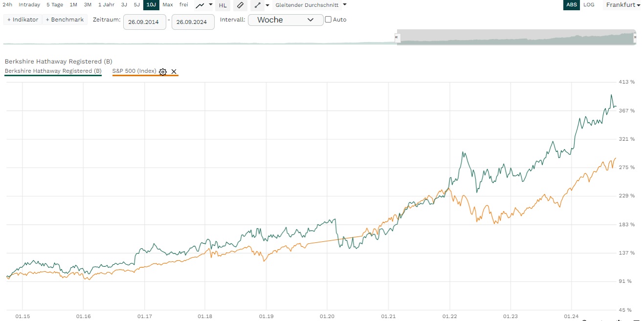Select the active 10J time range
The width and height of the screenshot is (644, 321).
pos(151,5)
